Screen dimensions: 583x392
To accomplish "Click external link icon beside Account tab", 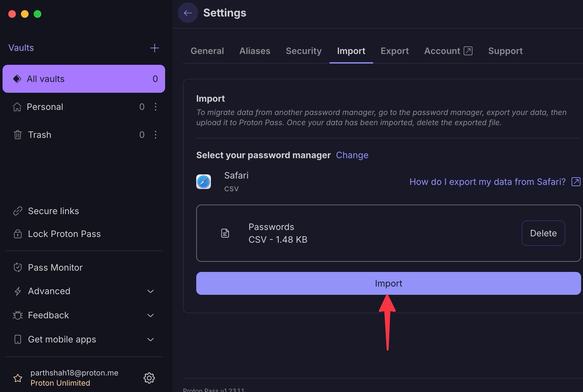I will point(468,51).
